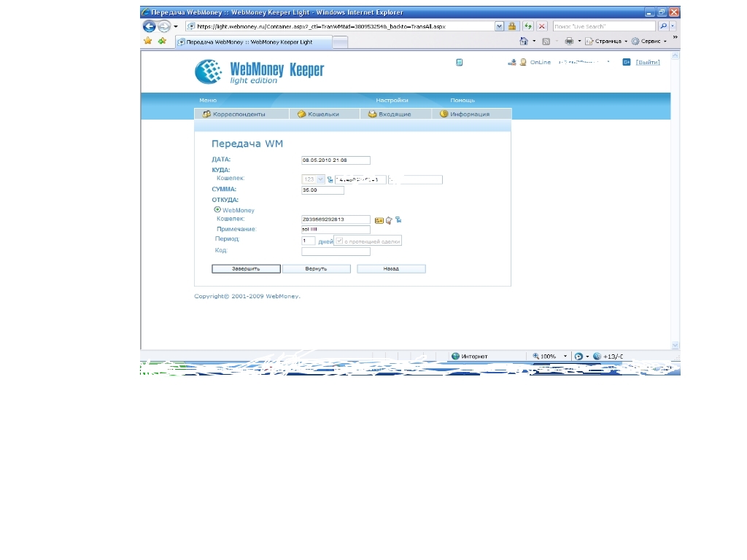This screenshot has height=560, width=747.
Task: Toggle the с протекцией сделки checkbox
Action: [339, 241]
